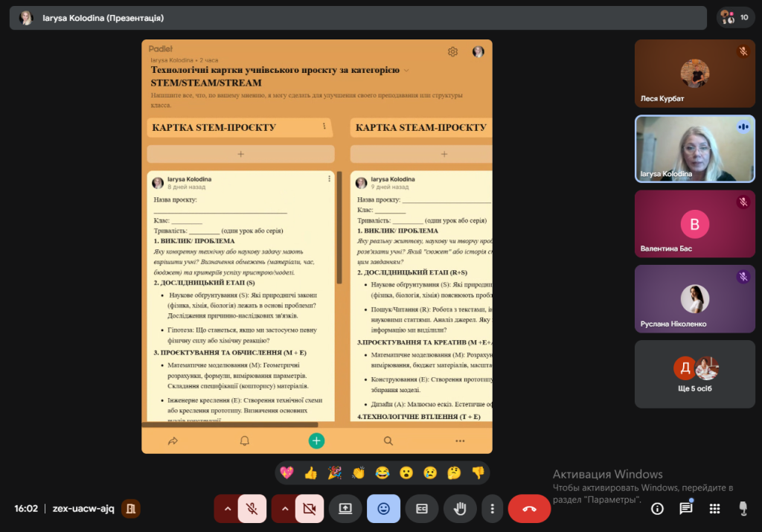This screenshot has height=532, width=762.
Task: Open more options three-dot call menu
Action: [492, 509]
